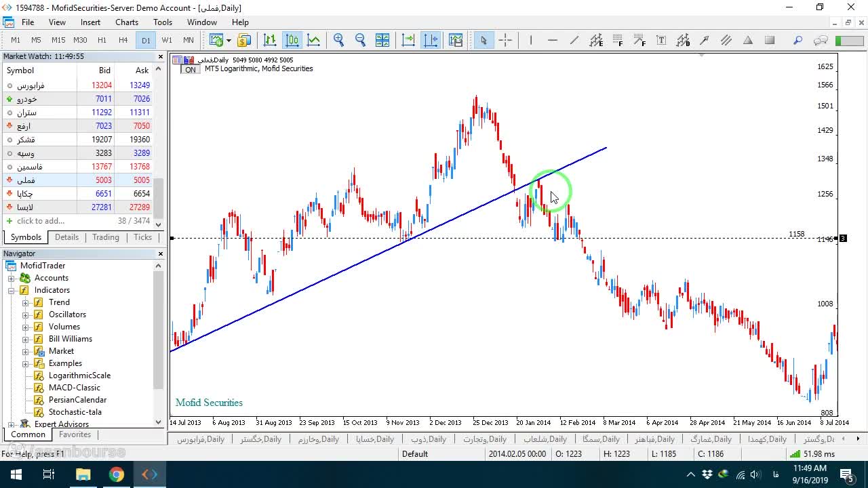Select the parallel lines channel tool
868x488 pixels.
click(726, 40)
